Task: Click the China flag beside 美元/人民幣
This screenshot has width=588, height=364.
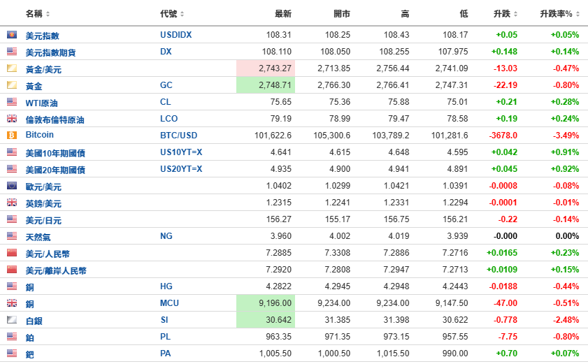Action: [x=12, y=253]
